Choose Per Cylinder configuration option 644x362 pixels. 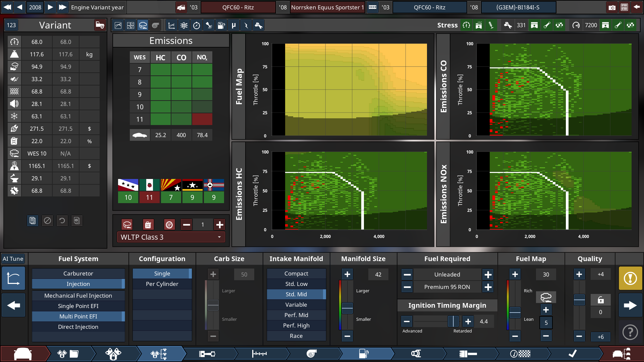162,284
